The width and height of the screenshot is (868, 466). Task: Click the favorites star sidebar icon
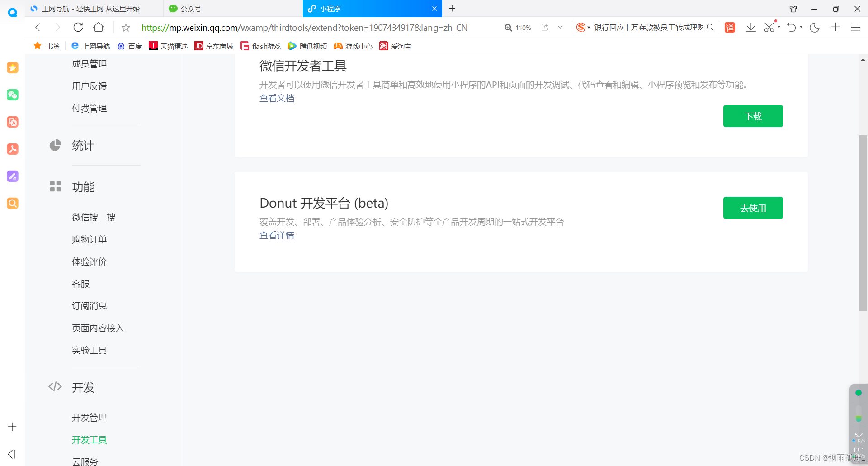tap(13, 68)
